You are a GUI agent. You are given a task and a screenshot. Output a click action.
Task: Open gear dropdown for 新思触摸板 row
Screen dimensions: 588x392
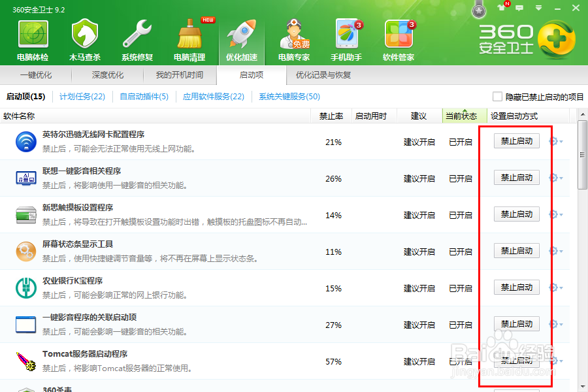(x=555, y=214)
